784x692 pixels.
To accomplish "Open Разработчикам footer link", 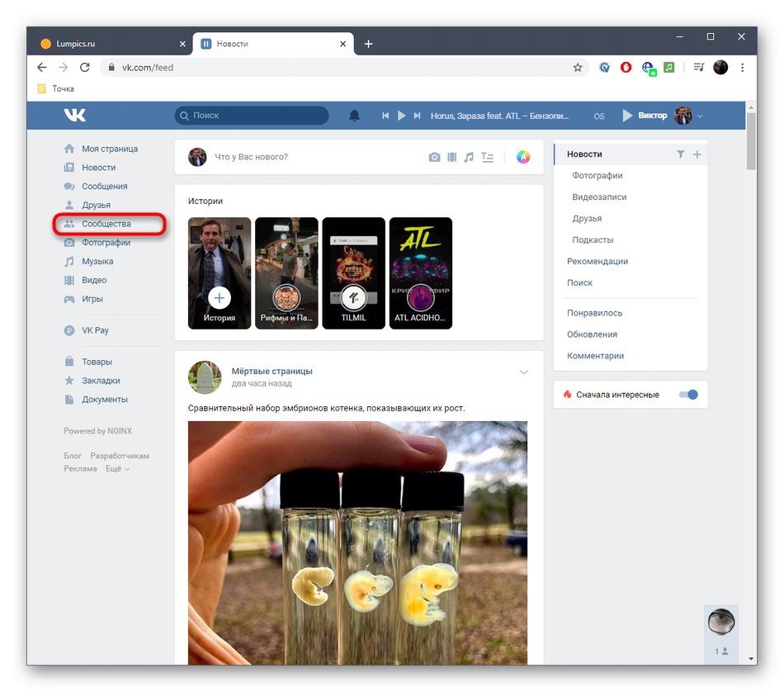I will [120, 456].
